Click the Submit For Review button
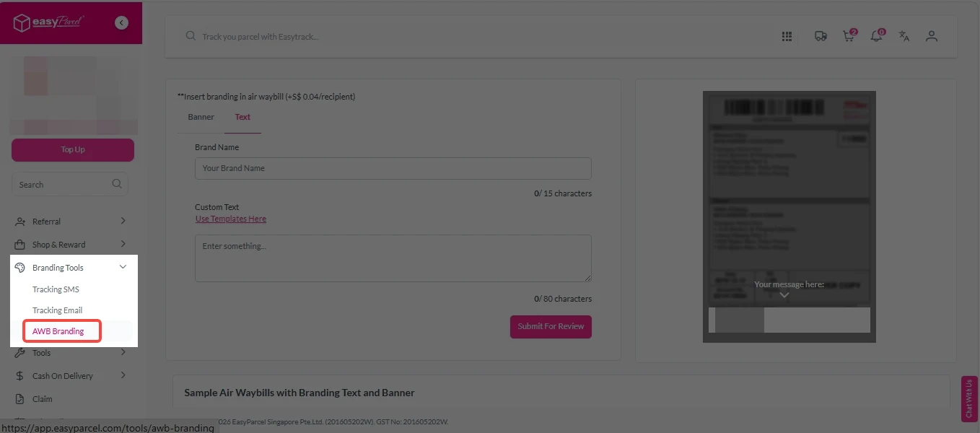Image resolution: width=980 pixels, height=433 pixels. tap(551, 326)
